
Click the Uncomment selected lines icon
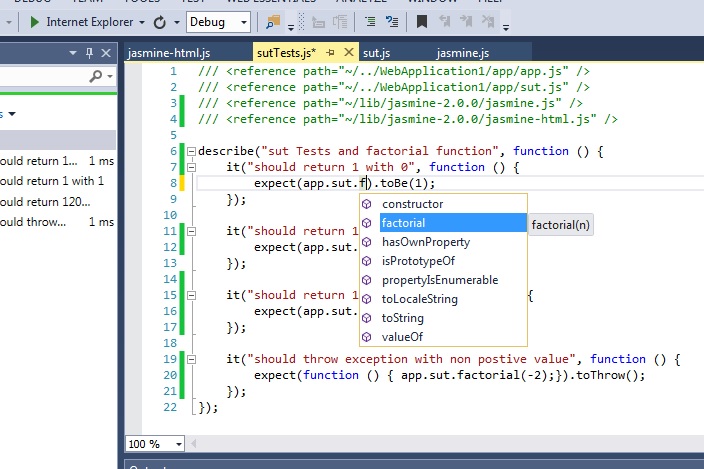click(340, 22)
